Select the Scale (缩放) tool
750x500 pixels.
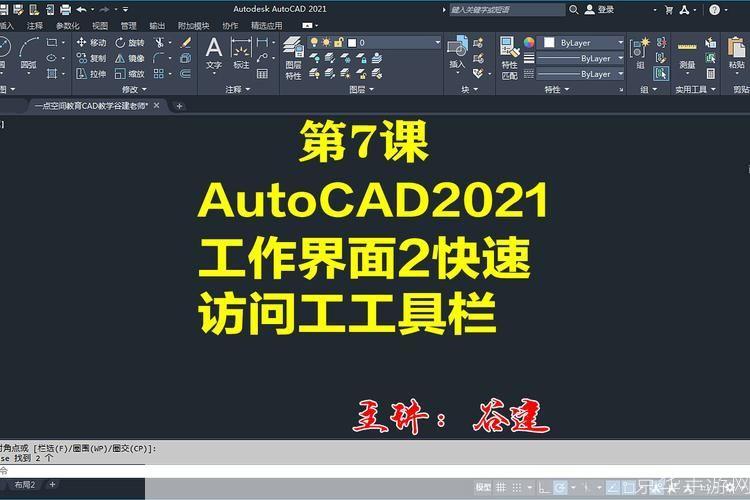(130, 74)
